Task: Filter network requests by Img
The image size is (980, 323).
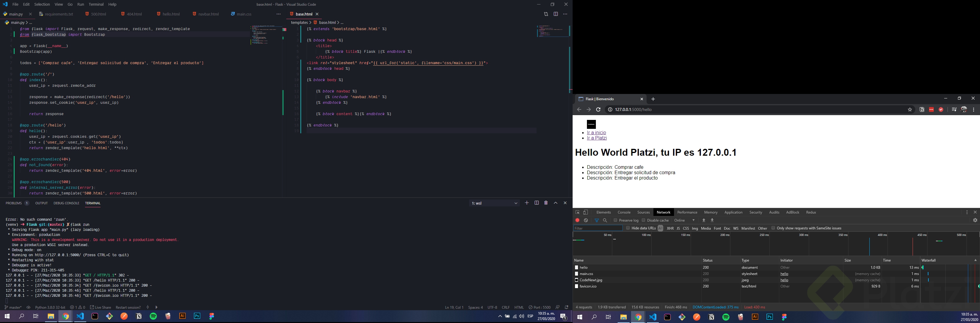Action: tap(695, 228)
